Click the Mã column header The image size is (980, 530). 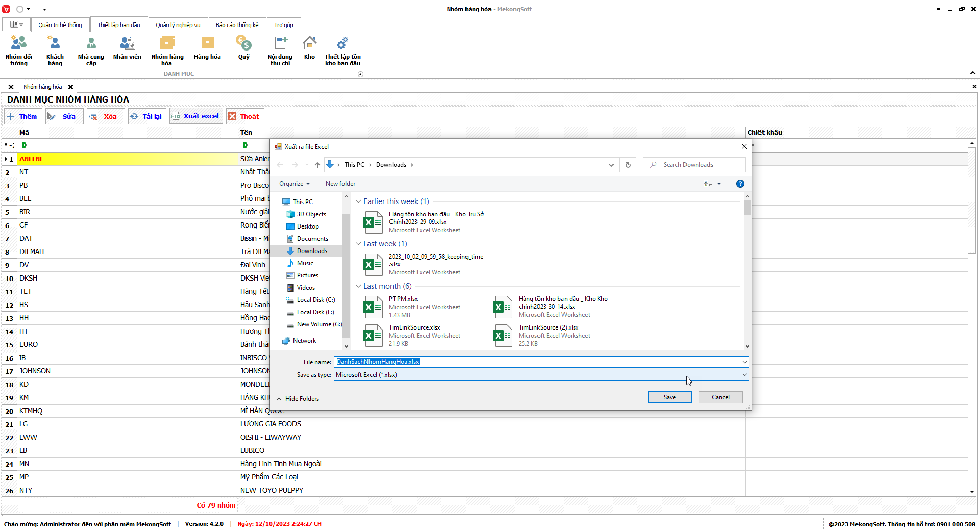pos(128,132)
